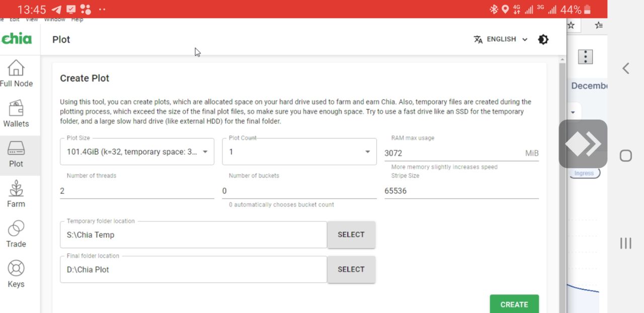
Task: Select temporary folder with SELECT button
Action: click(x=351, y=235)
